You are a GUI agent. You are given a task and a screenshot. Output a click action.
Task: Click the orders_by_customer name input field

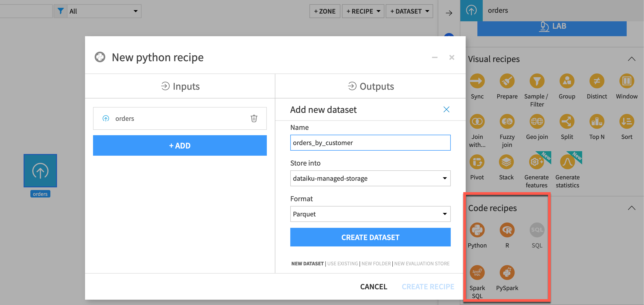pyautogui.click(x=370, y=142)
